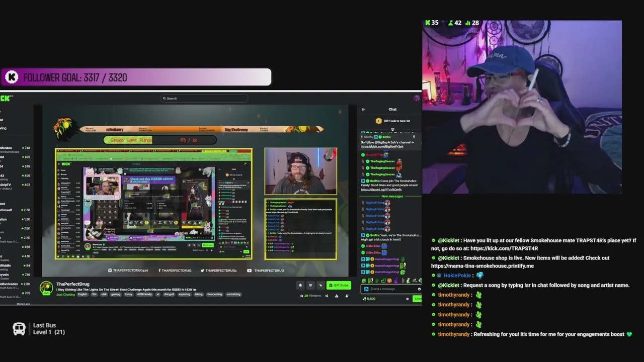Screen dimensions: 644x362
Task: Select the discgolf tag
Action: point(168,294)
